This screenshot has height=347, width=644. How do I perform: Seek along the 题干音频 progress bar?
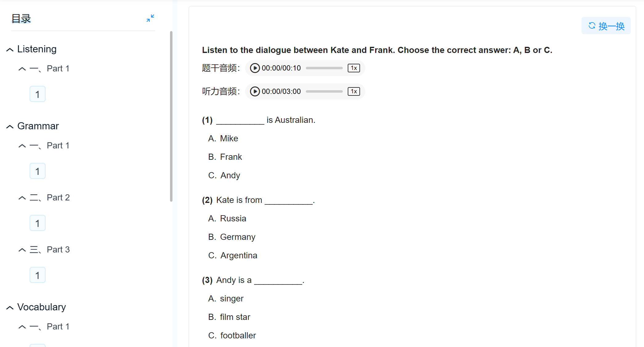324,68
